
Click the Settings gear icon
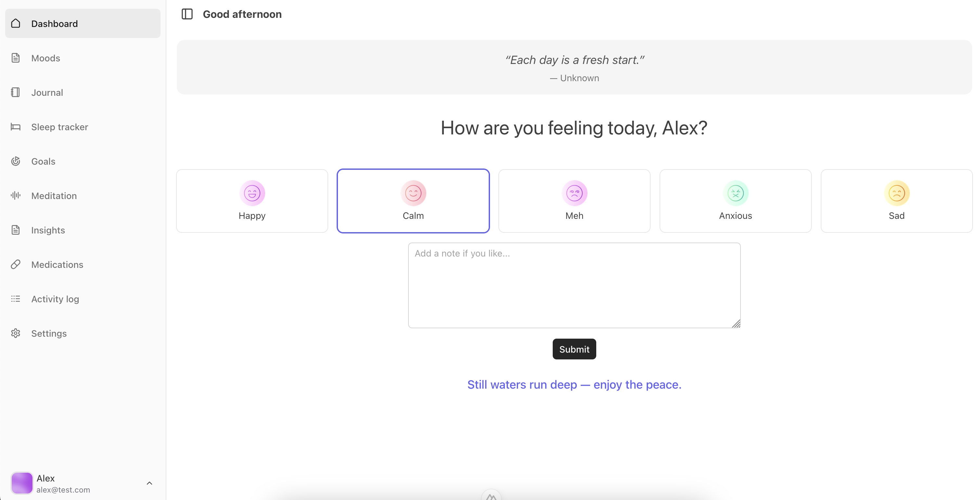(16, 333)
